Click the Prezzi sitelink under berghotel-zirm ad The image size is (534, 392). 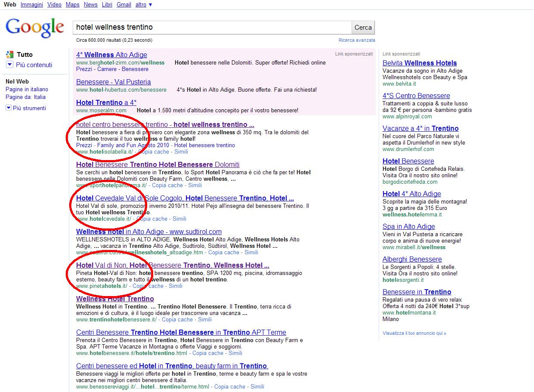click(x=84, y=69)
